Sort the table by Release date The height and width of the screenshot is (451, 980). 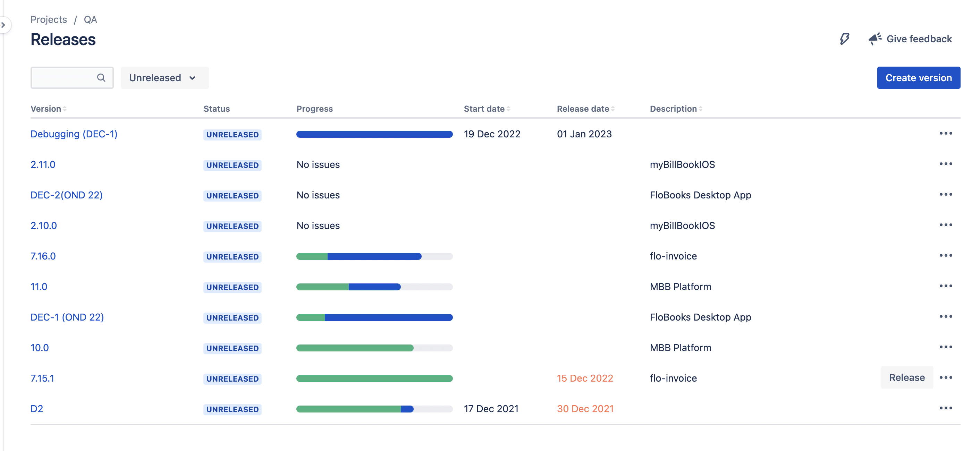click(582, 108)
